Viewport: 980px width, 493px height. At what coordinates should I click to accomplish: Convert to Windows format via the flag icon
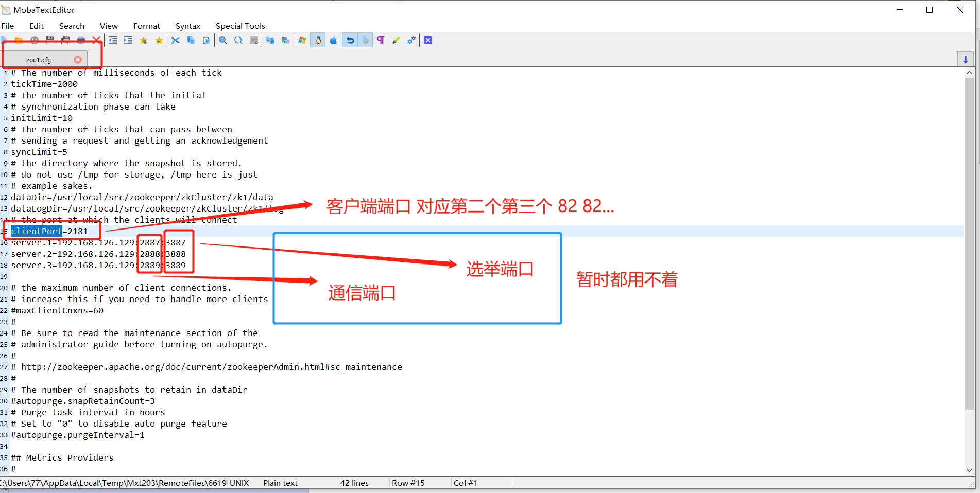302,40
